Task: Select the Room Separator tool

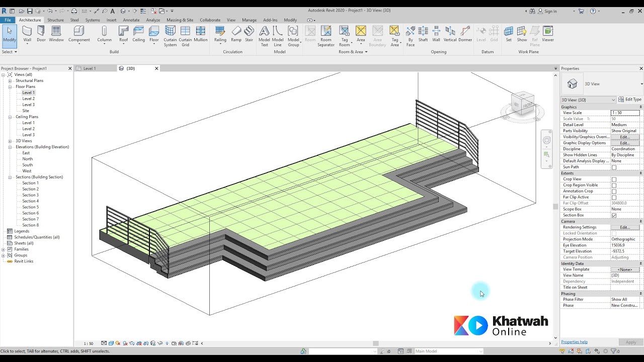Action: 326,36
